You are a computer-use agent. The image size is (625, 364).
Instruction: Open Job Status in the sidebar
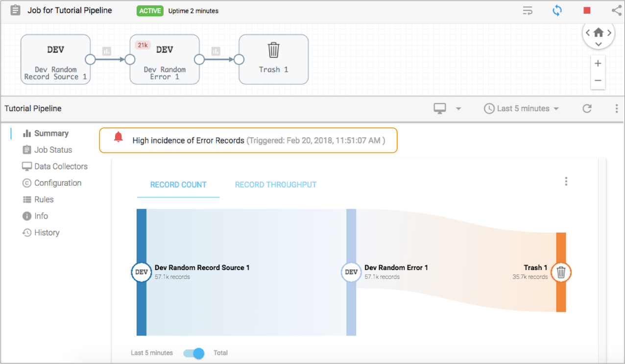[x=53, y=150]
